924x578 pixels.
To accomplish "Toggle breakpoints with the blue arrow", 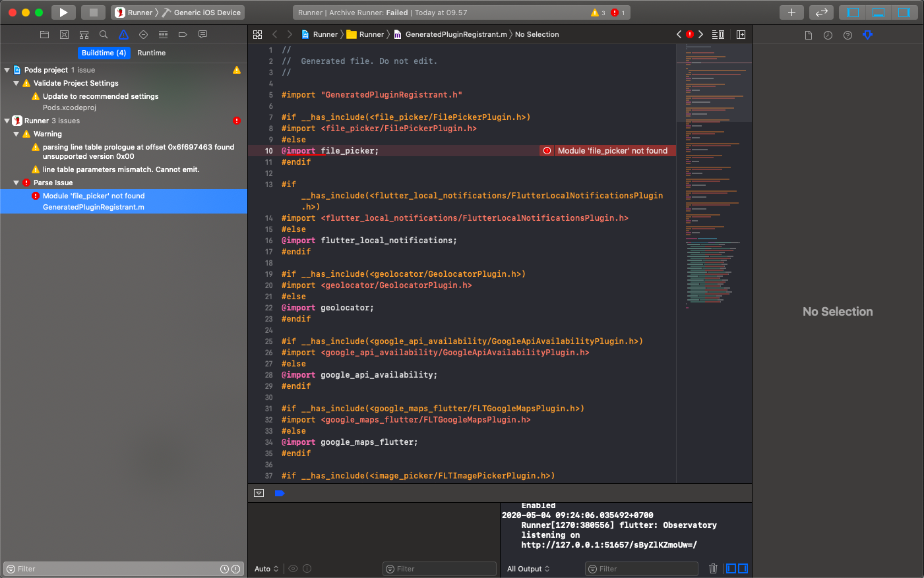I will pos(280,492).
